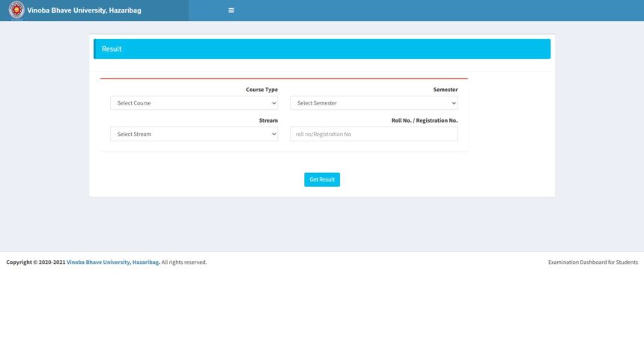
Task: Click the Semester field label
Action: (x=445, y=90)
